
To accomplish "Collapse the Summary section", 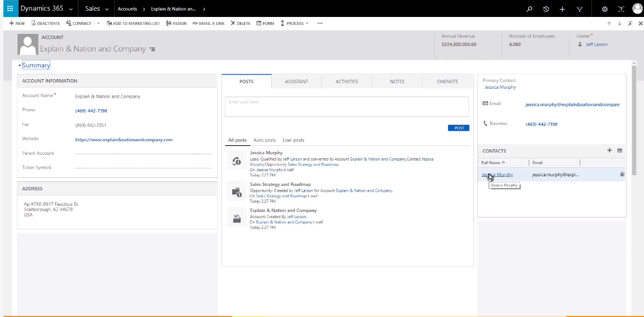I will [x=19, y=66].
